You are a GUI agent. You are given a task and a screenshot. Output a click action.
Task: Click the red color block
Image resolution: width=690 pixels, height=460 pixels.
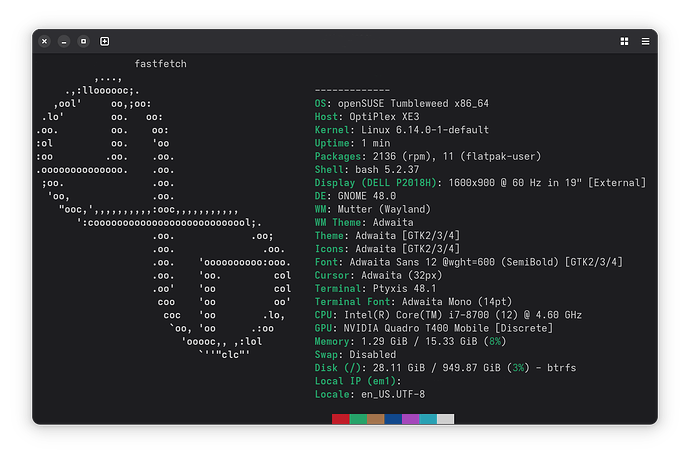(341, 419)
